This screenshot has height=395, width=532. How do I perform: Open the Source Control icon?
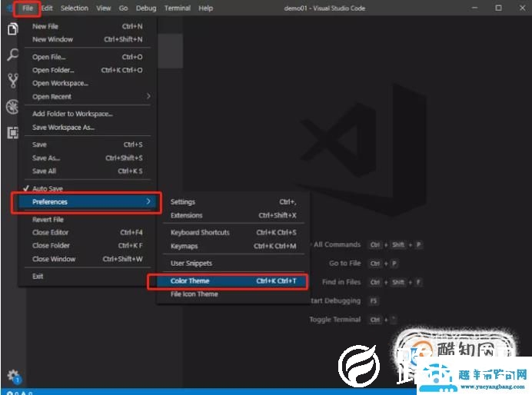(x=12, y=81)
